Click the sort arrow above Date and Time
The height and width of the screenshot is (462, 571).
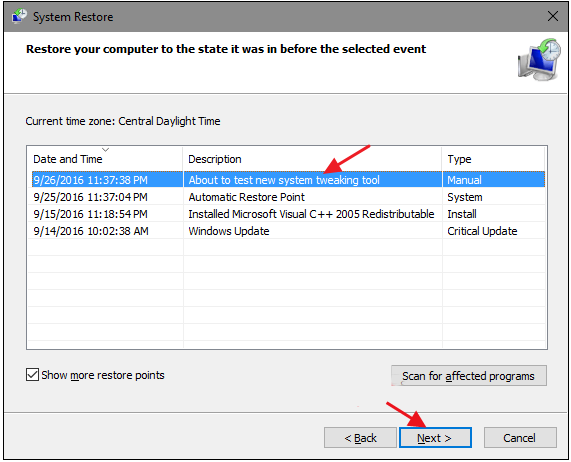[106, 150]
